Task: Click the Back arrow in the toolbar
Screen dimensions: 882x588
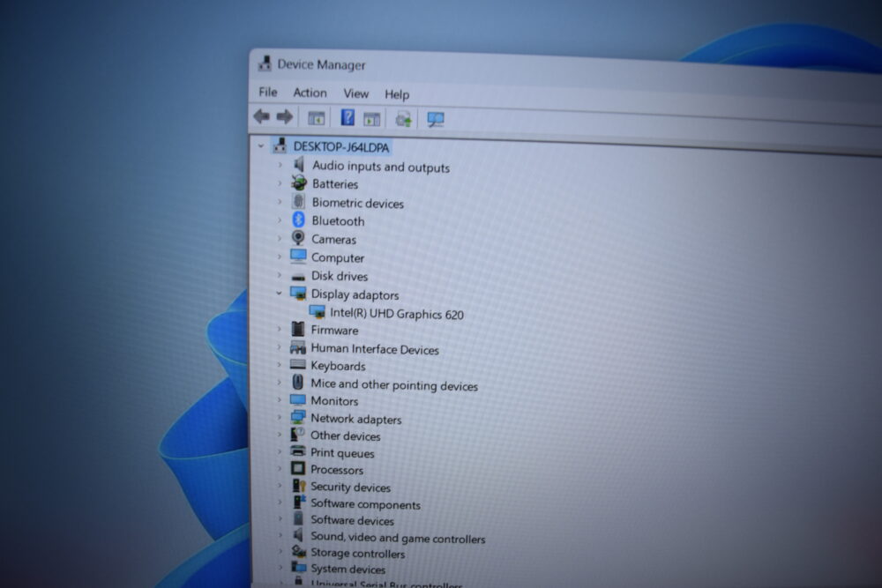Action: point(261,116)
